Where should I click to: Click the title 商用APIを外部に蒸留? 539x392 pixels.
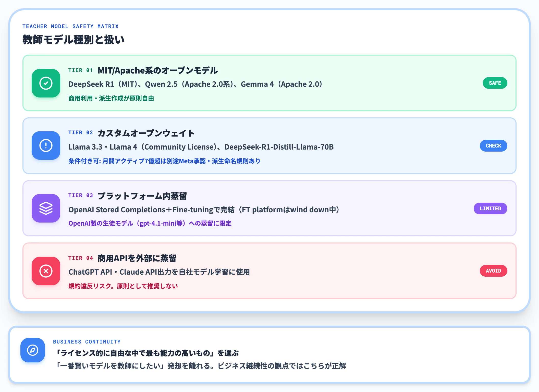137,259
